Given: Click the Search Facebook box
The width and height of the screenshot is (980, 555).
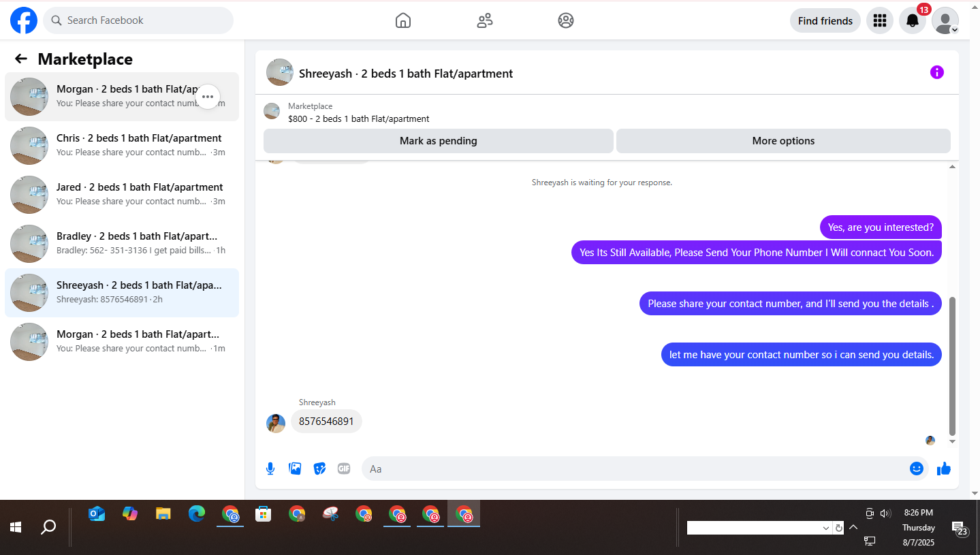Looking at the screenshot, I should point(138,20).
